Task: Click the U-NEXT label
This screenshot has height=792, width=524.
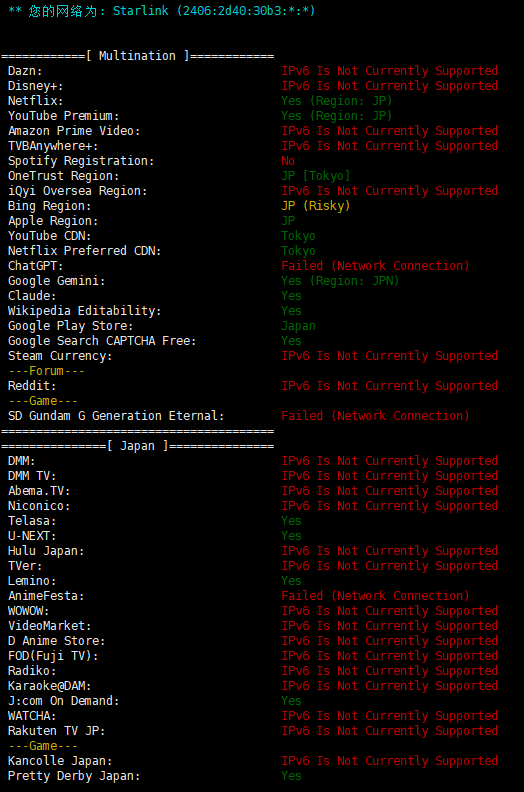Action: [x=32, y=536]
